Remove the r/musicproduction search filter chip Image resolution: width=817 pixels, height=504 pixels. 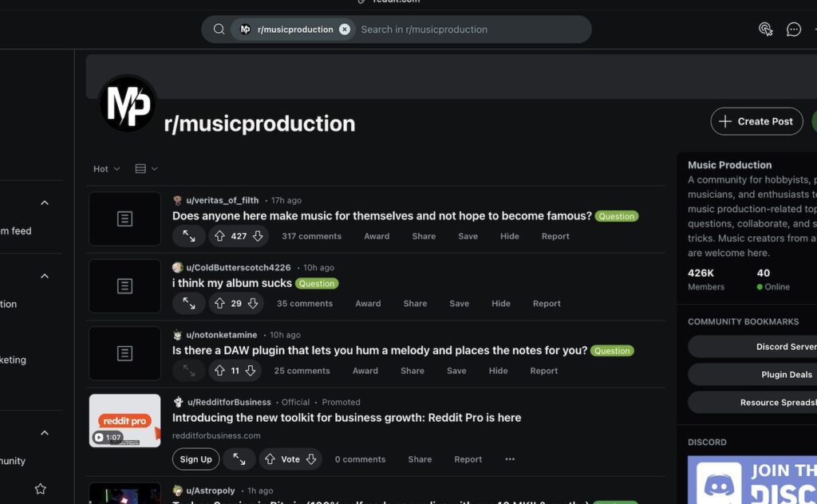pyautogui.click(x=345, y=30)
